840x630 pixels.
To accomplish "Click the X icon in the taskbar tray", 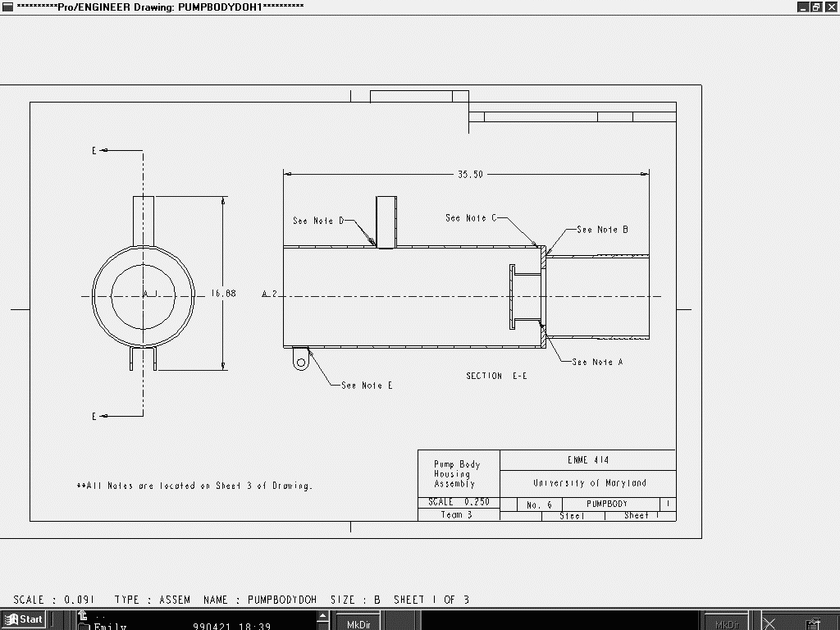I will pos(769,623).
